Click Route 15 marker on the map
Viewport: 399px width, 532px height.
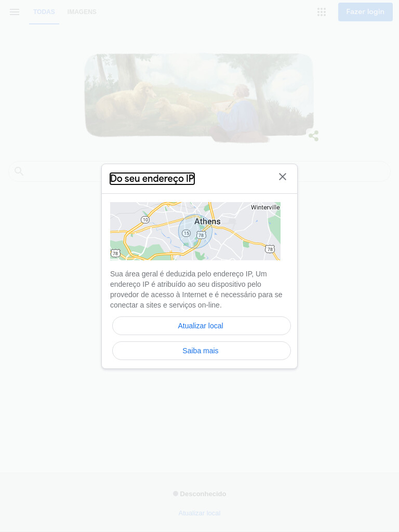[x=187, y=233]
